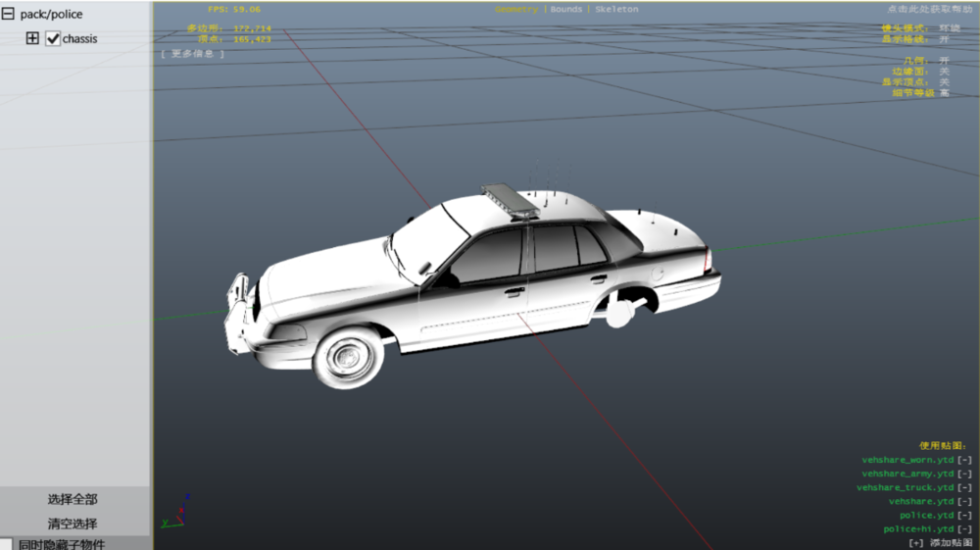The image size is (980, 550).
Task: Switch to the Bounds view tab
Action: 566,10
